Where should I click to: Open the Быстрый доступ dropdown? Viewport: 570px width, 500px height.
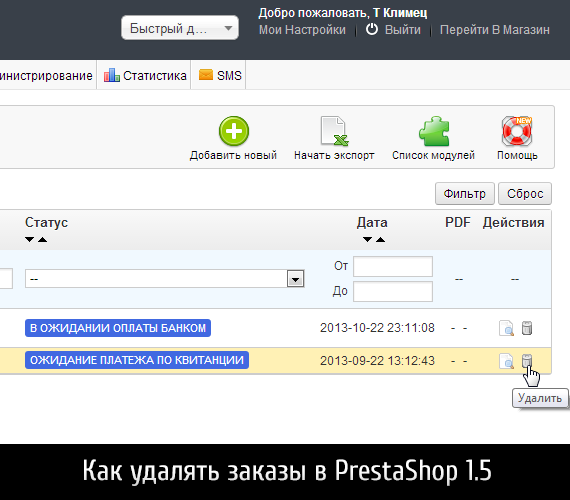pyautogui.click(x=180, y=28)
